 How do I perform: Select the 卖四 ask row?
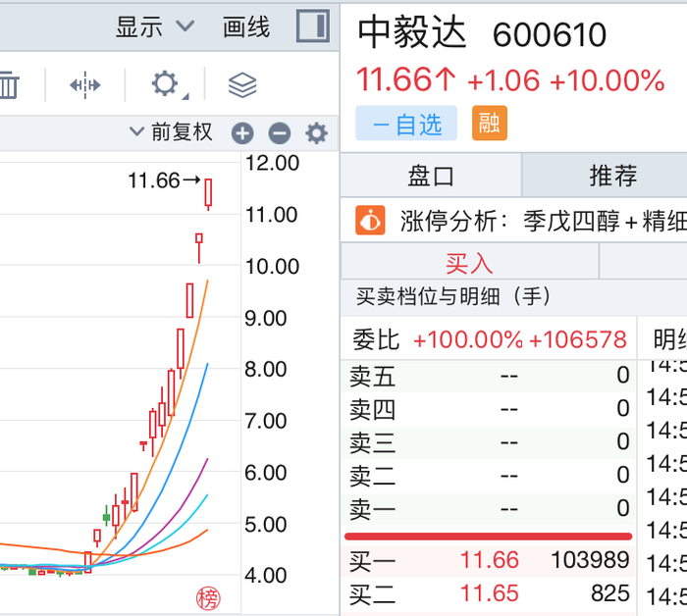488,409
